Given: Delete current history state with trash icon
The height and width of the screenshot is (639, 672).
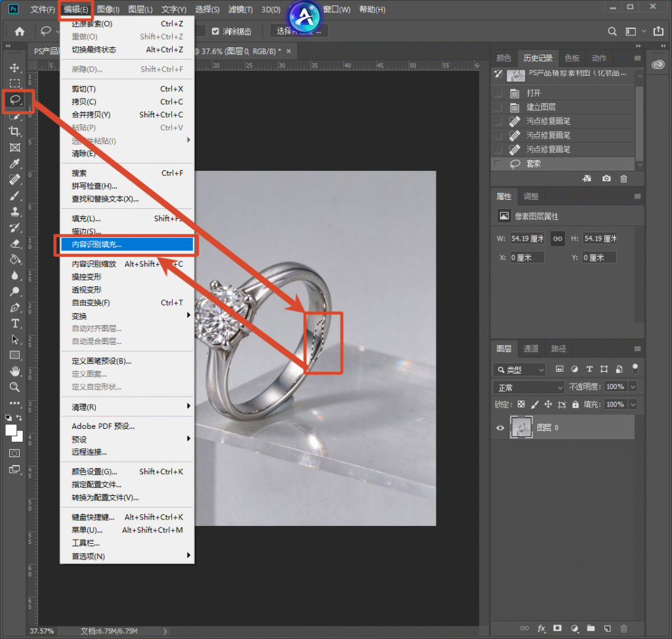Looking at the screenshot, I should click(623, 179).
